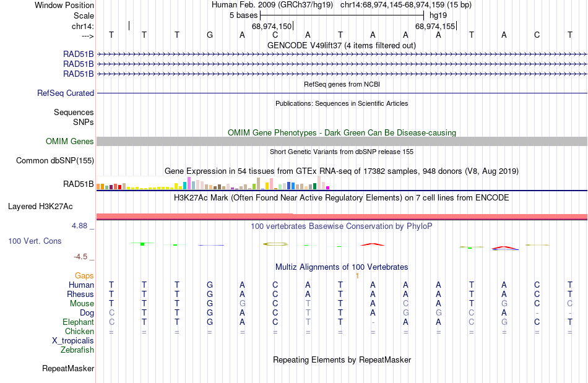Click the GTEx tissue expression bar chart
The image size is (588, 383).
coord(213,183)
